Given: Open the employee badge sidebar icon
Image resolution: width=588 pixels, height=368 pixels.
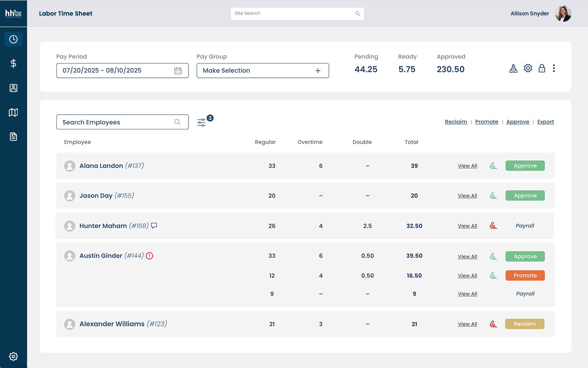Looking at the screenshot, I should click(14, 88).
